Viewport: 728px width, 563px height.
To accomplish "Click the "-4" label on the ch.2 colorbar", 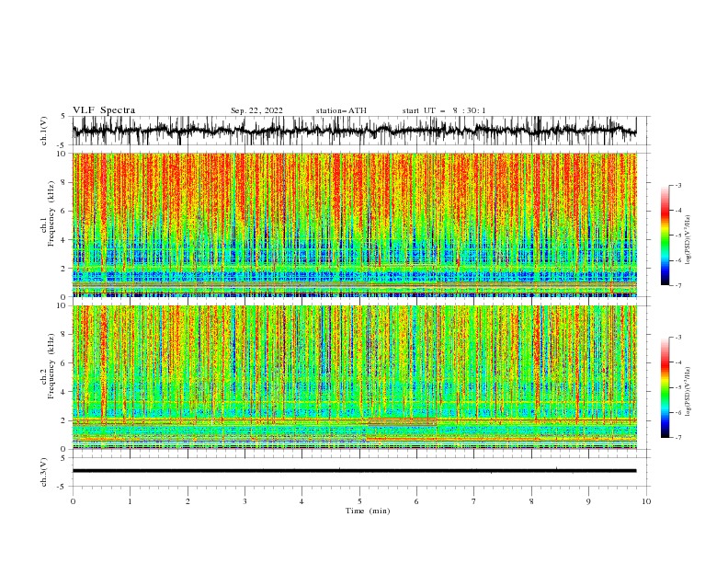I will pyautogui.click(x=678, y=362).
